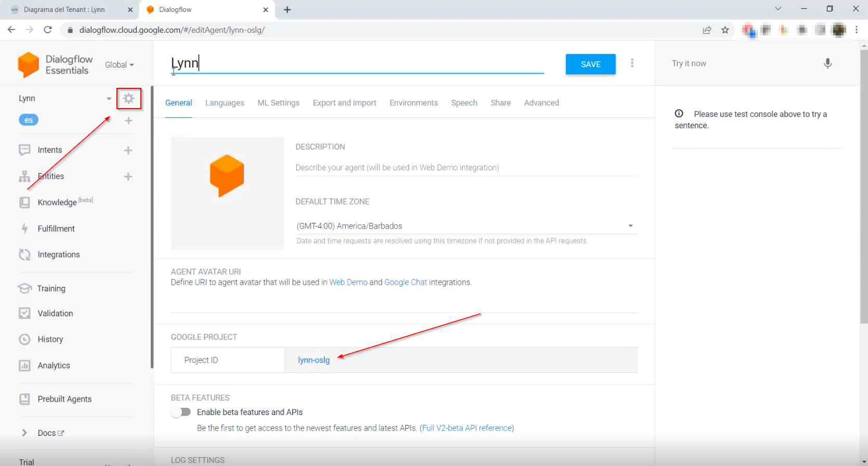
Task: Open Analytics page
Action: (x=54, y=366)
